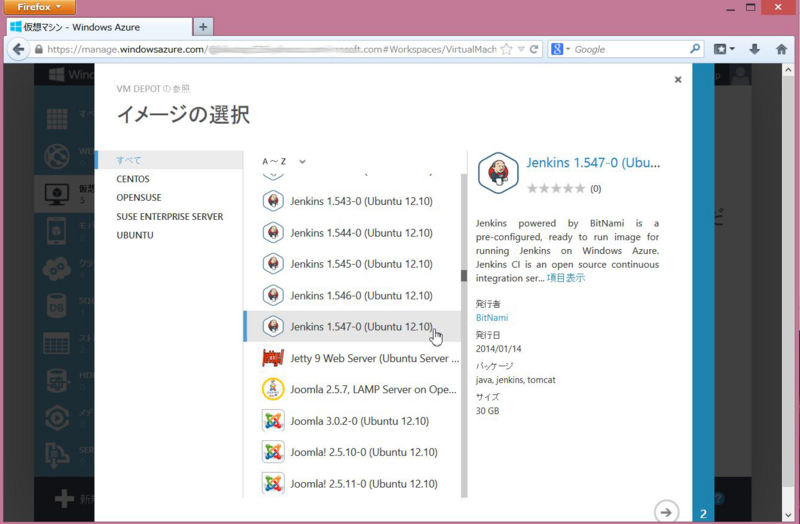Select Joomla! 2.5.11-0 (Ubuntu 12.10)
Image resolution: width=800 pixels, height=524 pixels.
(352, 484)
